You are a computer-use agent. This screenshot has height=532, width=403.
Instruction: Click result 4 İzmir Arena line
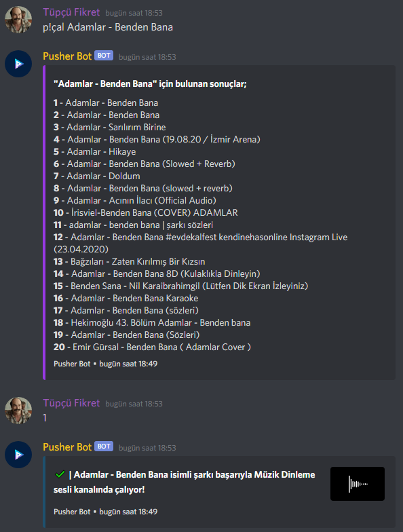click(x=157, y=140)
